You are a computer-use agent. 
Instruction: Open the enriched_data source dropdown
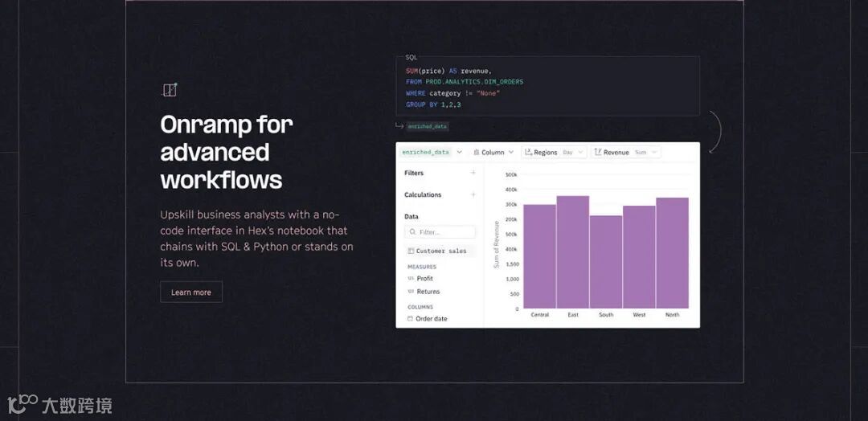pyautogui.click(x=459, y=152)
